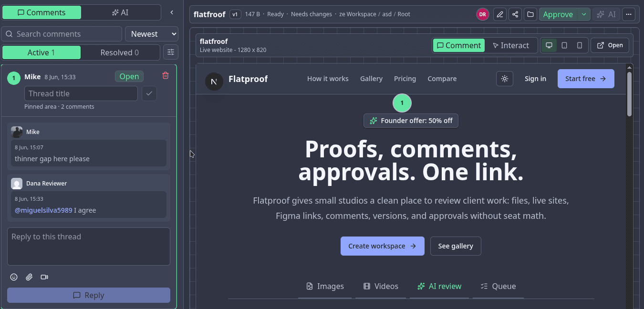The width and height of the screenshot is (644, 309).
Task: Open Gallery nav link
Action: 371,79
